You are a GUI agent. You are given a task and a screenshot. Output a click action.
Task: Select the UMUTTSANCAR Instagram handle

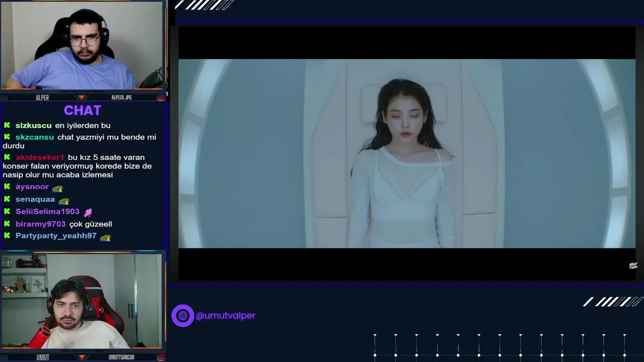tap(121, 357)
